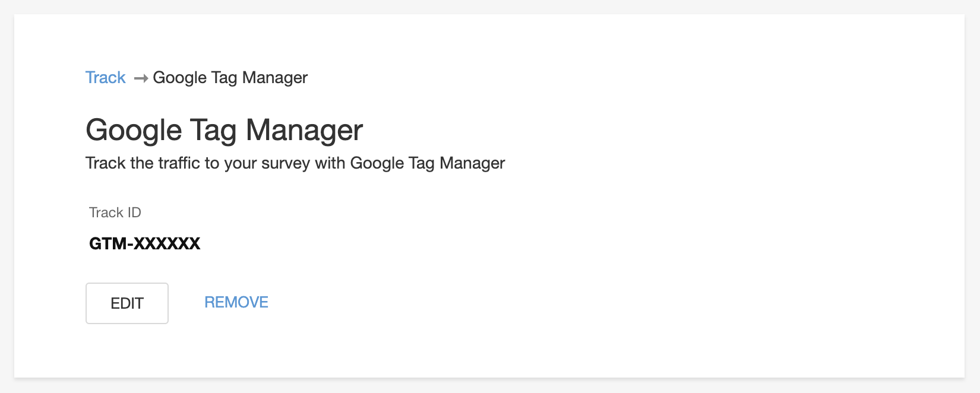Click the REMOVE link
980x393 pixels.
pyautogui.click(x=236, y=303)
